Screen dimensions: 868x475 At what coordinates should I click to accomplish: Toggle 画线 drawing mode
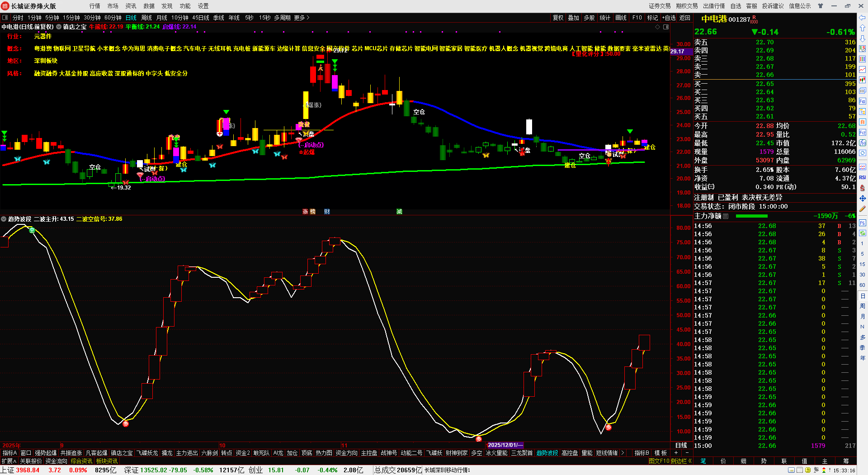(621, 18)
